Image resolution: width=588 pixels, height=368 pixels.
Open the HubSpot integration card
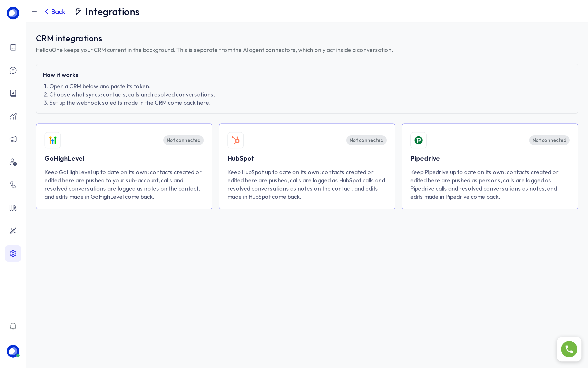coord(307,166)
